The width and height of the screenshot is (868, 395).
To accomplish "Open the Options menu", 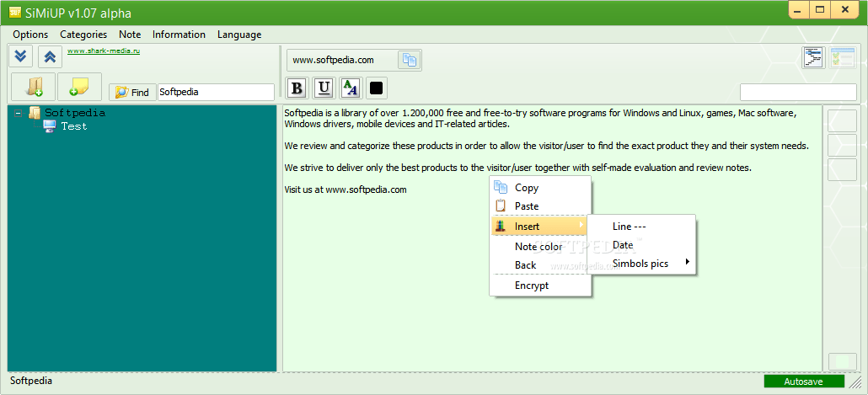I will 30,35.
